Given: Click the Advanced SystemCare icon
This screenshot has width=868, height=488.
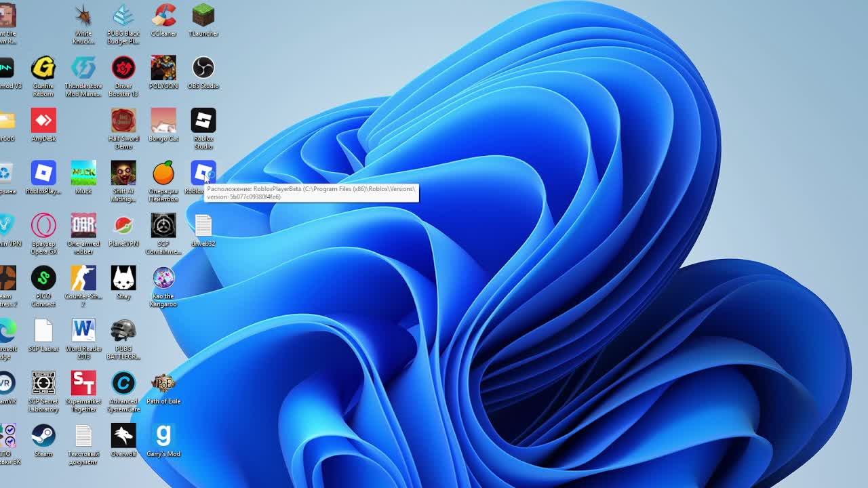Looking at the screenshot, I should pos(123,392).
